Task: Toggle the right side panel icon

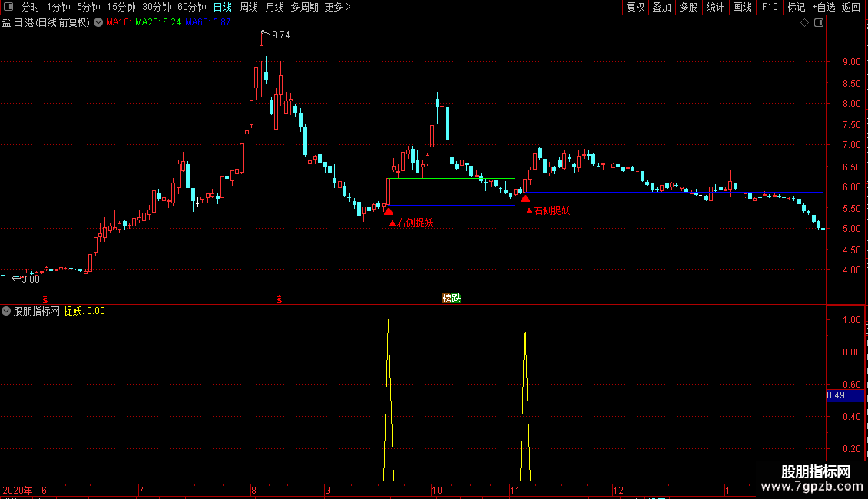Action: (819, 23)
